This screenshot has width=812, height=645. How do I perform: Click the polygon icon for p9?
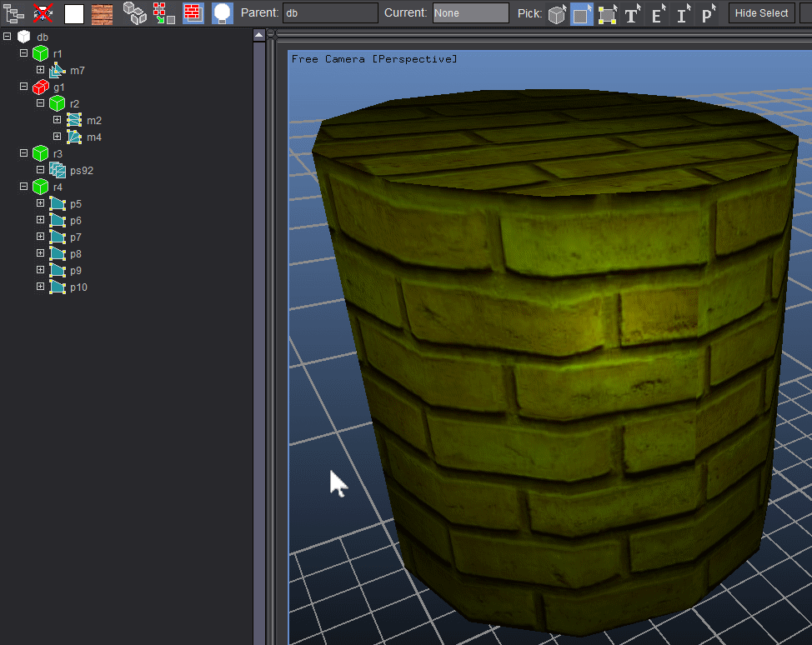(x=57, y=270)
